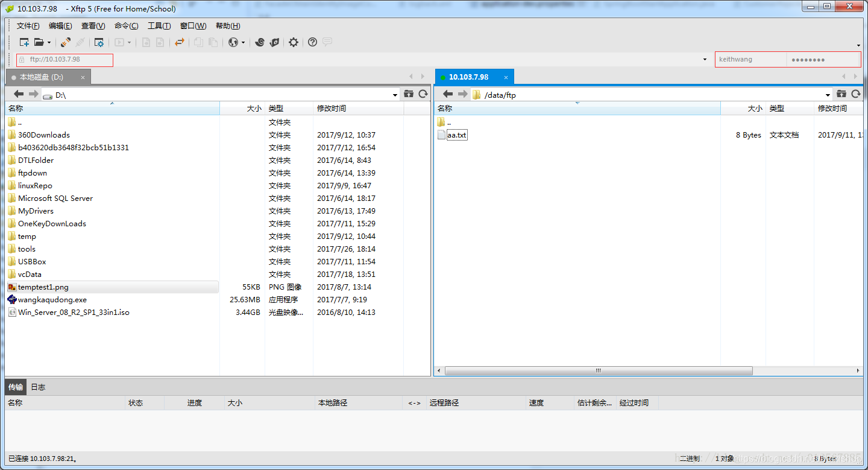
Task: Open the toolbar overflow options arrow
Action: [858, 45]
